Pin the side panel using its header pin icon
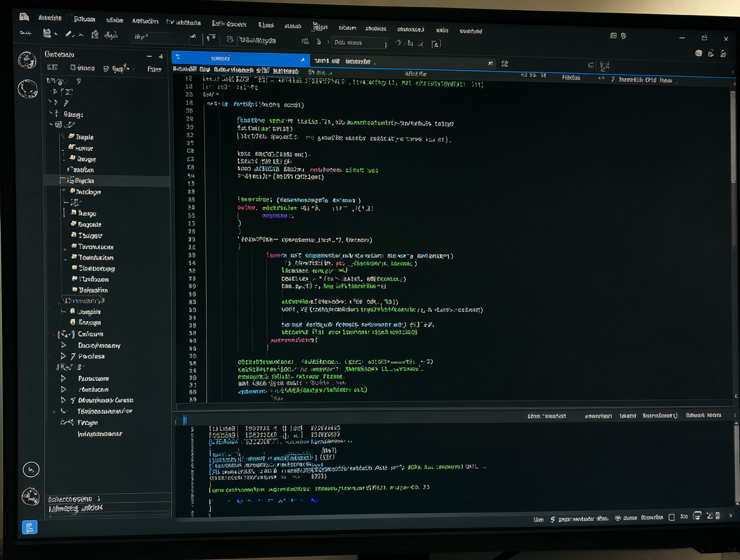Screen dimensions: 740x560 (161, 56)
